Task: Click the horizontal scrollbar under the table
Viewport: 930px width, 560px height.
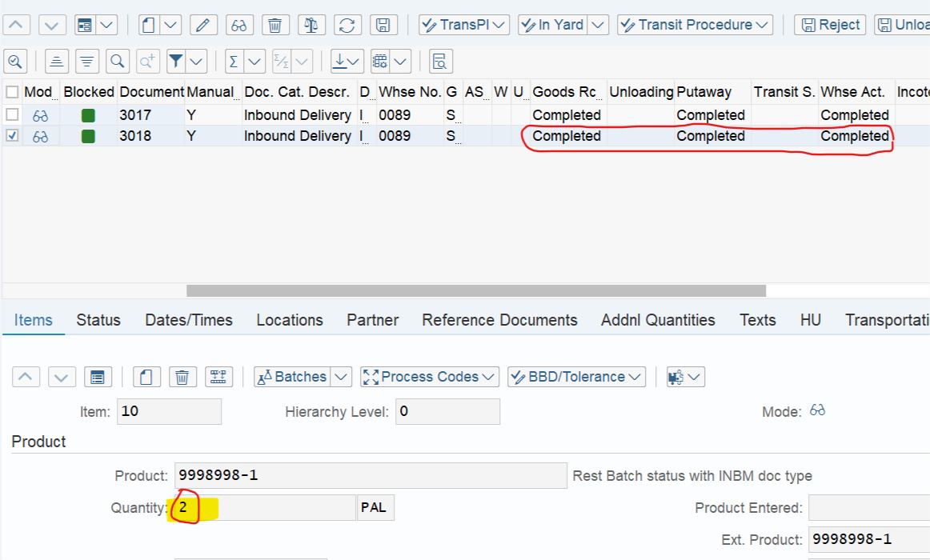Action: click(475, 291)
